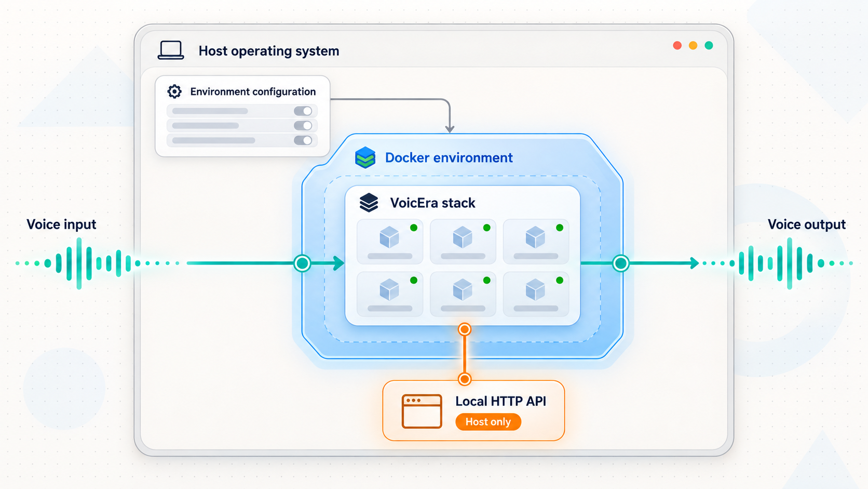868x489 pixels.
Task: Click the Docker environment layered cube icon
Action: pyautogui.click(x=365, y=157)
